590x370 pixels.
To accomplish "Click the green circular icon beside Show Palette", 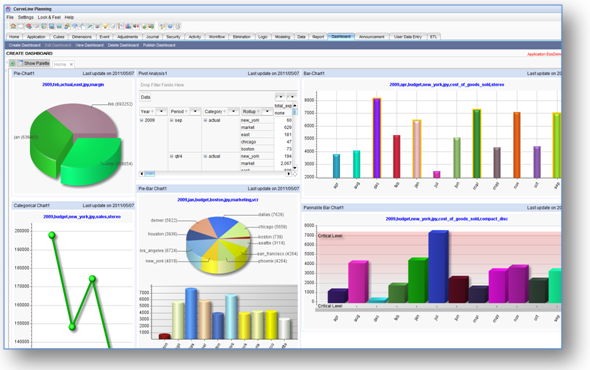I will point(12,63).
